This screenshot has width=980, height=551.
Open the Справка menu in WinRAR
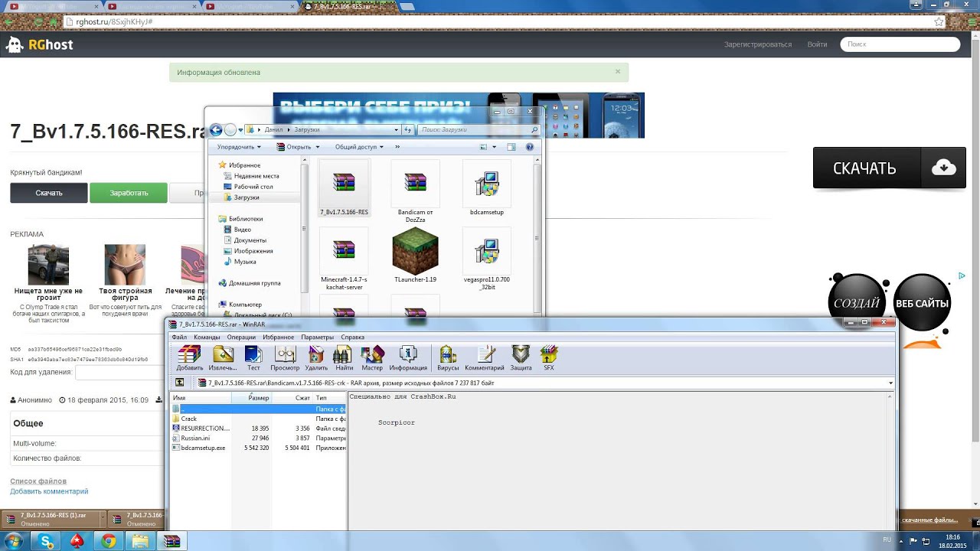coord(352,337)
